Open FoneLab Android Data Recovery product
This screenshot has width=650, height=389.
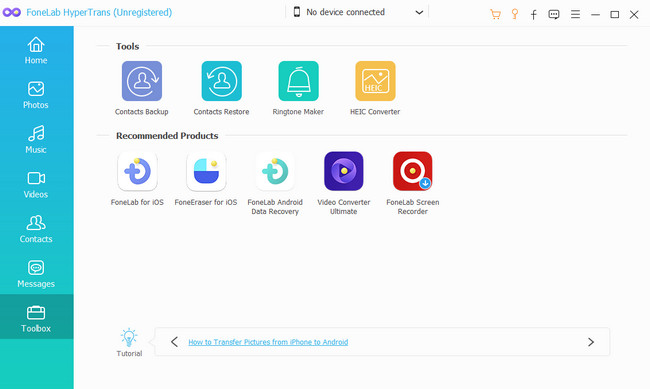pos(275,171)
